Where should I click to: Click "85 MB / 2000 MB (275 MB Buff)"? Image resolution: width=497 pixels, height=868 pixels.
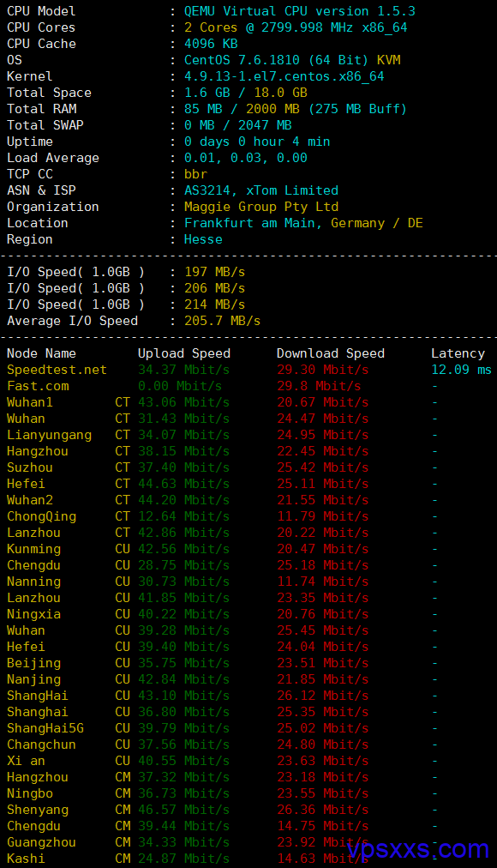[296, 109]
